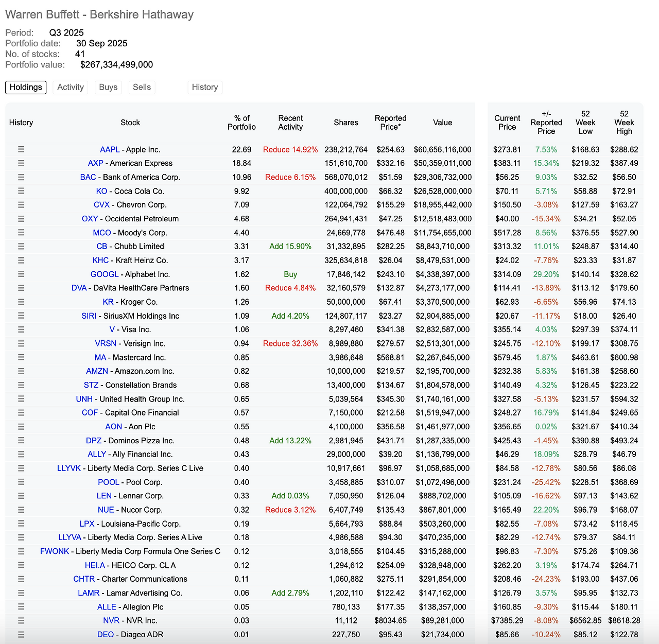Click the '52 Week Low' column header
Viewport: 659px width, 644px height.
coord(585,123)
